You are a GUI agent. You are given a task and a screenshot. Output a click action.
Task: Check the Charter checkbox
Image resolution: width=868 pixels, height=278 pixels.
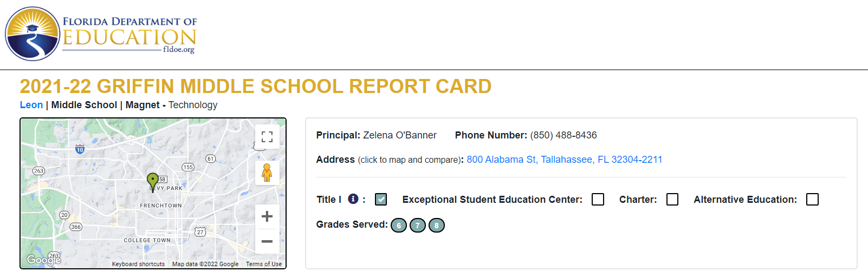672,200
